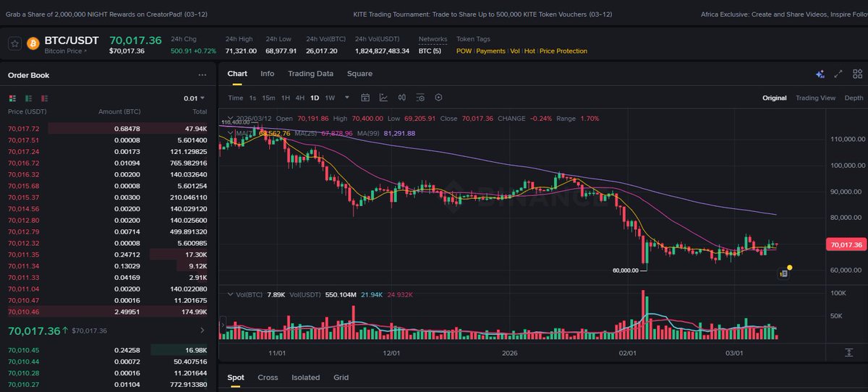Open the Africa Exclusive announcement

point(784,14)
